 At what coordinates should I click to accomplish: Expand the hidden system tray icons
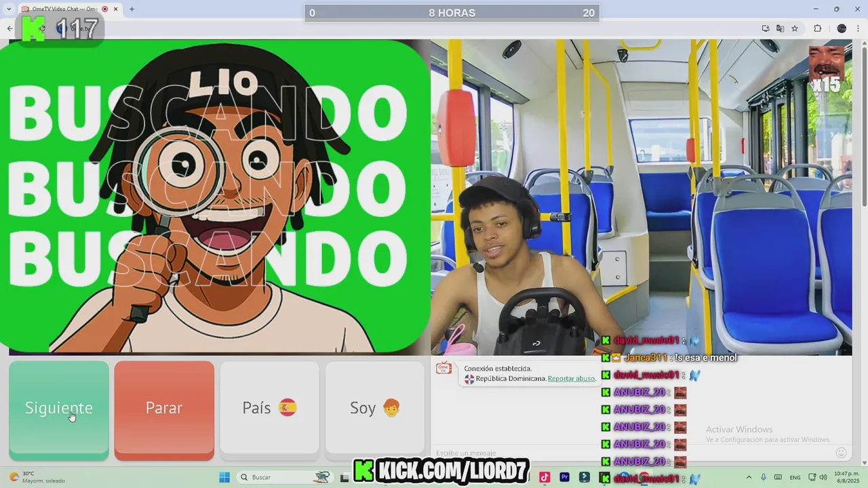pyautogui.click(x=749, y=477)
